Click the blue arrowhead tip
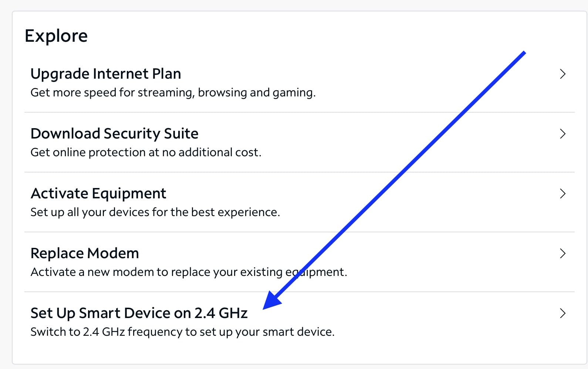This screenshot has height=369, width=588. (264, 308)
